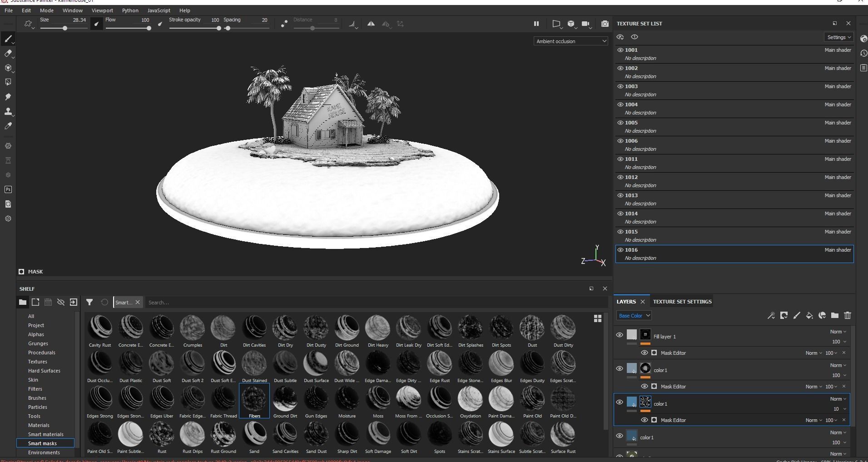Show Alphas category in Shelf

click(x=36, y=334)
